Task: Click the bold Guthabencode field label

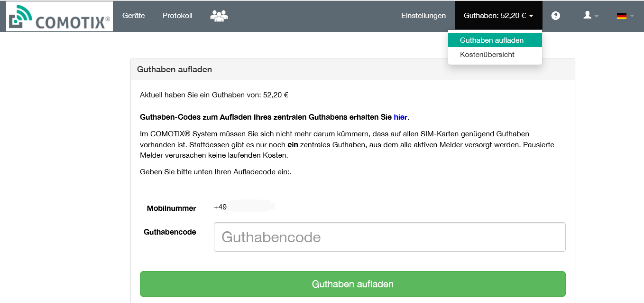Action: tap(170, 232)
